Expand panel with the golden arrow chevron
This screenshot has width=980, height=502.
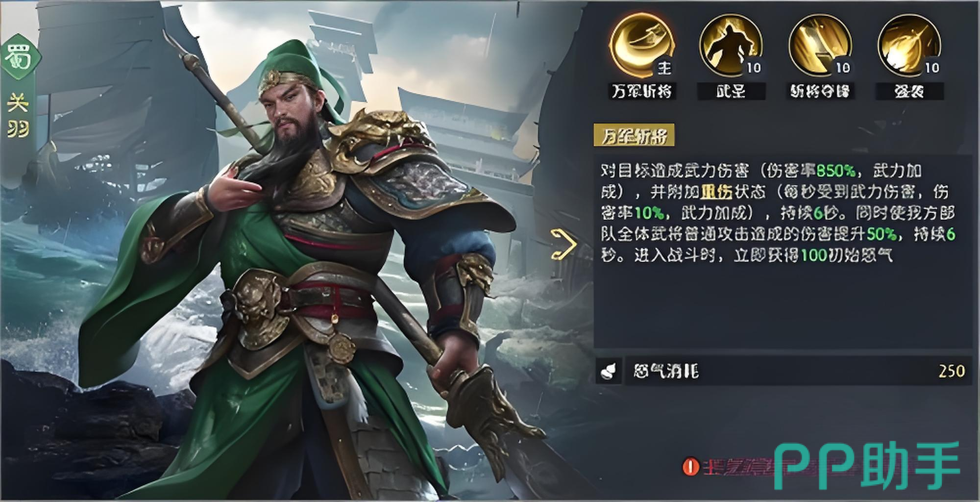click(563, 244)
